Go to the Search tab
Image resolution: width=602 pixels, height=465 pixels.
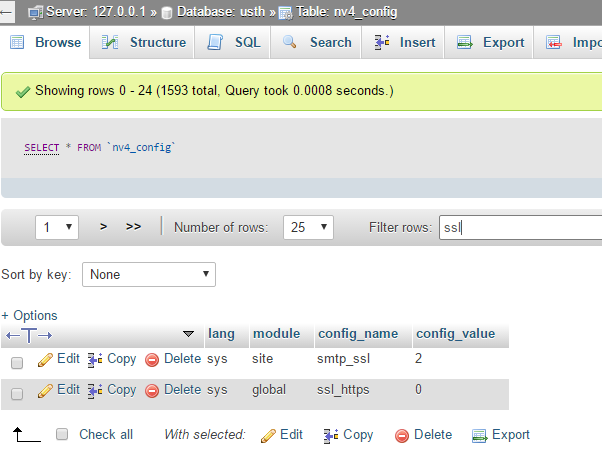(x=316, y=42)
